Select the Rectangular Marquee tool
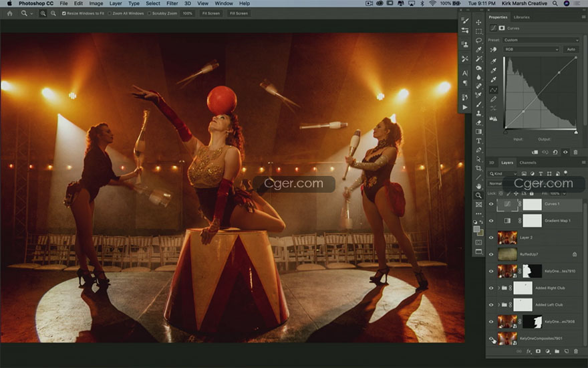This screenshot has height=368, width=588. click(478, 31)
